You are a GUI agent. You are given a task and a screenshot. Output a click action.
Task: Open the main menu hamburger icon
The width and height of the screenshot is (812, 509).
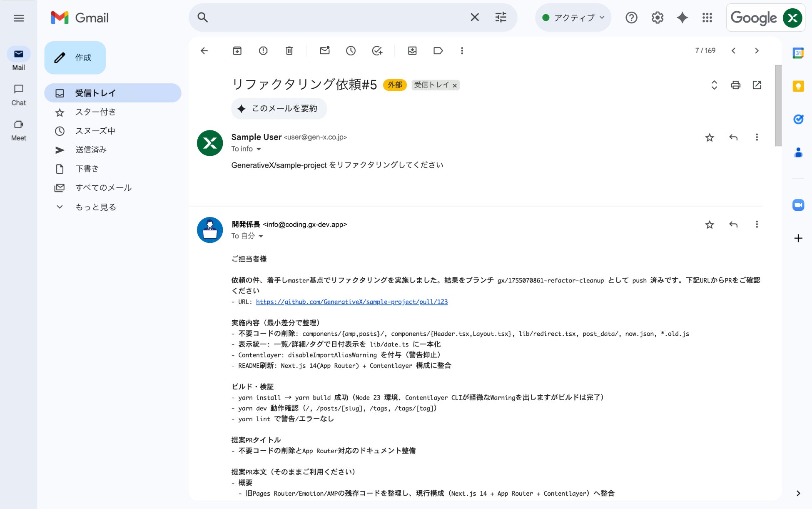[18, 18]
